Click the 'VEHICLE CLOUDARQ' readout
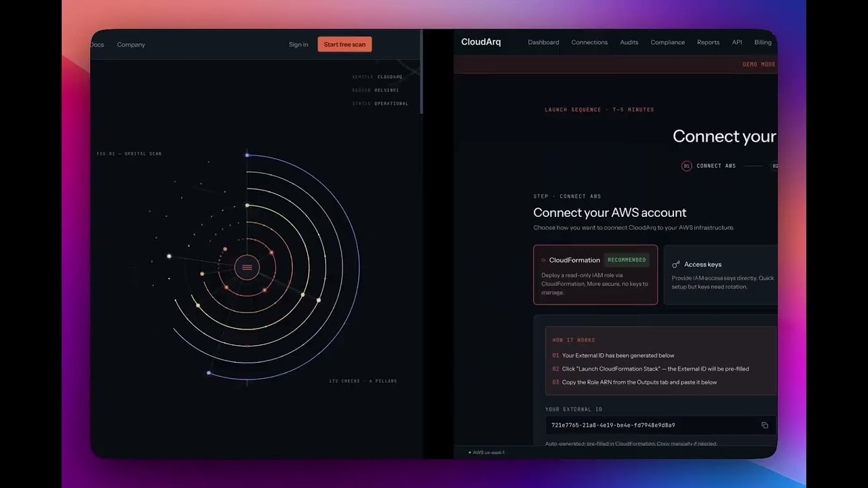Screen dimensions: 868x488 coord(377,77)
